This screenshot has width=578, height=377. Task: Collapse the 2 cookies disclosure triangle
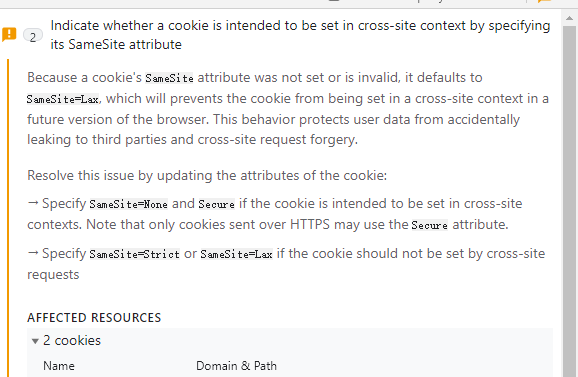pos(35,341)
